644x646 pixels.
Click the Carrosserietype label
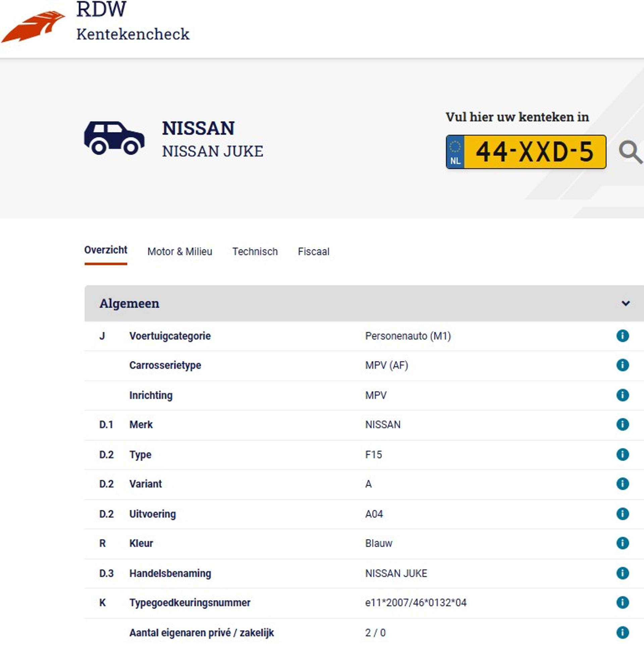[165, 365]
